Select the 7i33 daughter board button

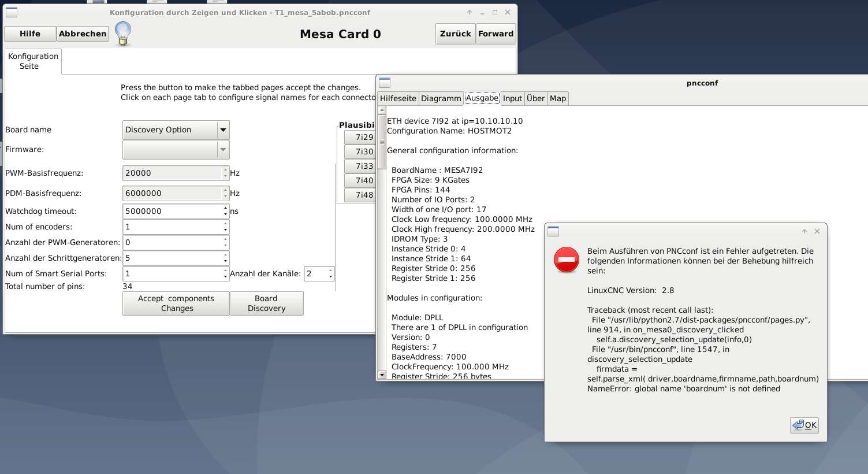[x=360, y=166]
